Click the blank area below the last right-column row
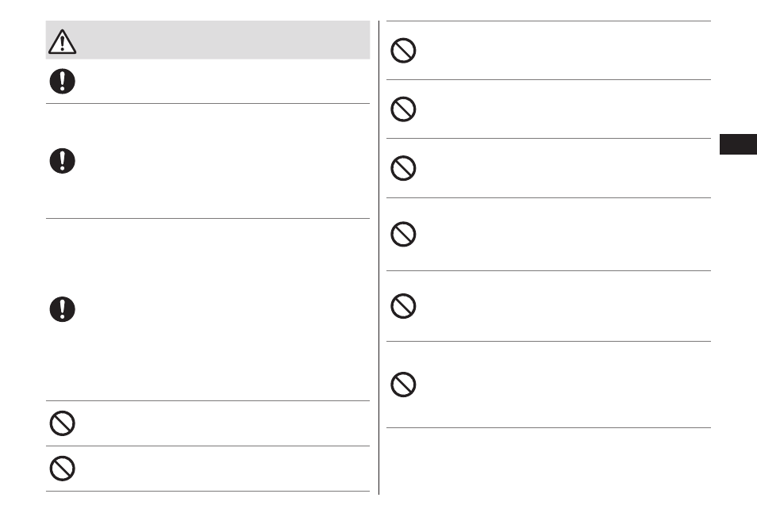Viewport: 757px width, 532px height. pos(548,461)
